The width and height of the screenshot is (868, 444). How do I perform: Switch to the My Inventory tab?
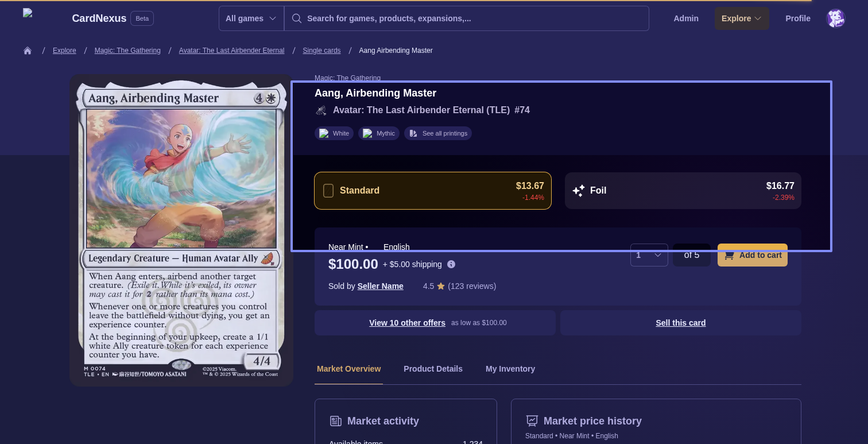[510, 369]
